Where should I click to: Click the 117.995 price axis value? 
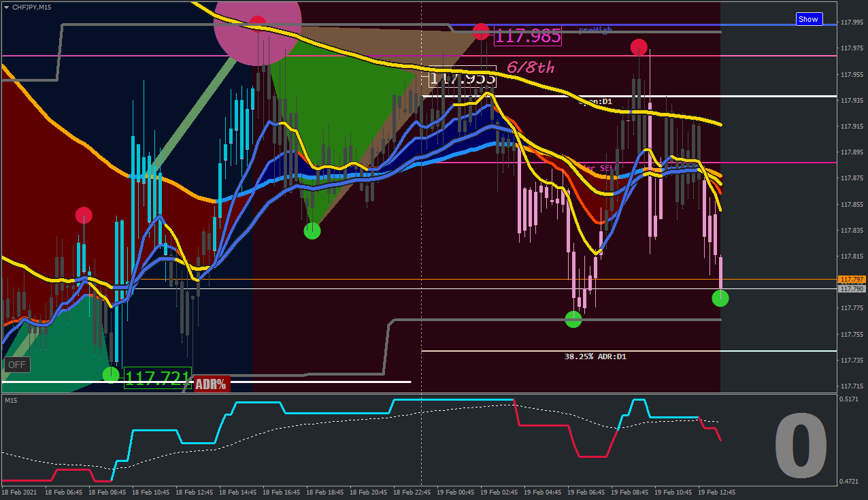[852, 22]
